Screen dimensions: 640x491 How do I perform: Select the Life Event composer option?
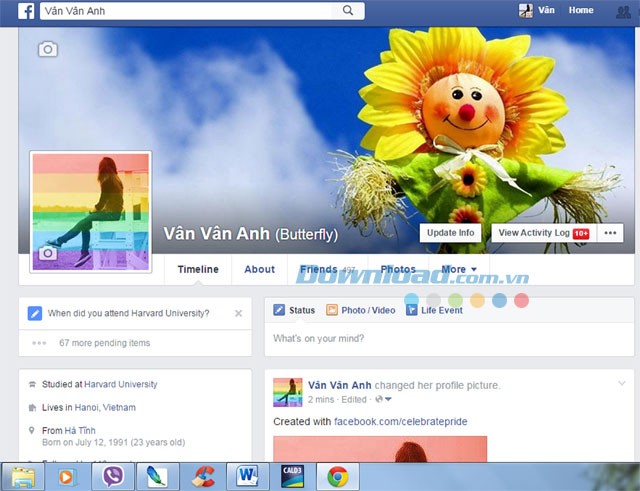click(434, 310)
